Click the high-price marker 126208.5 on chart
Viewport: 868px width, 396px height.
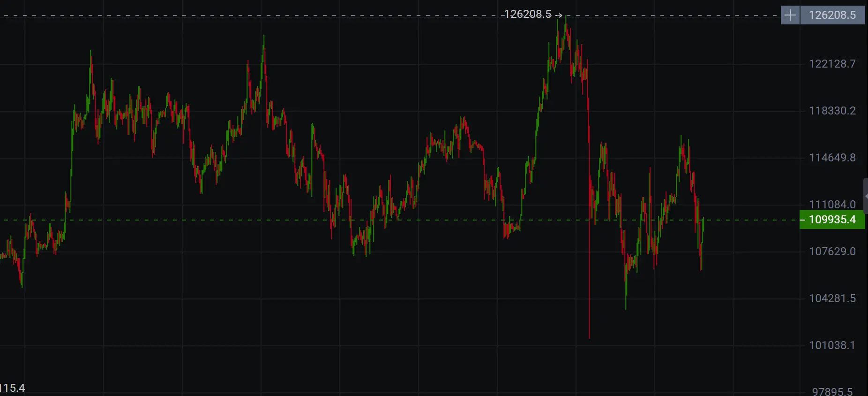[528, 15]
